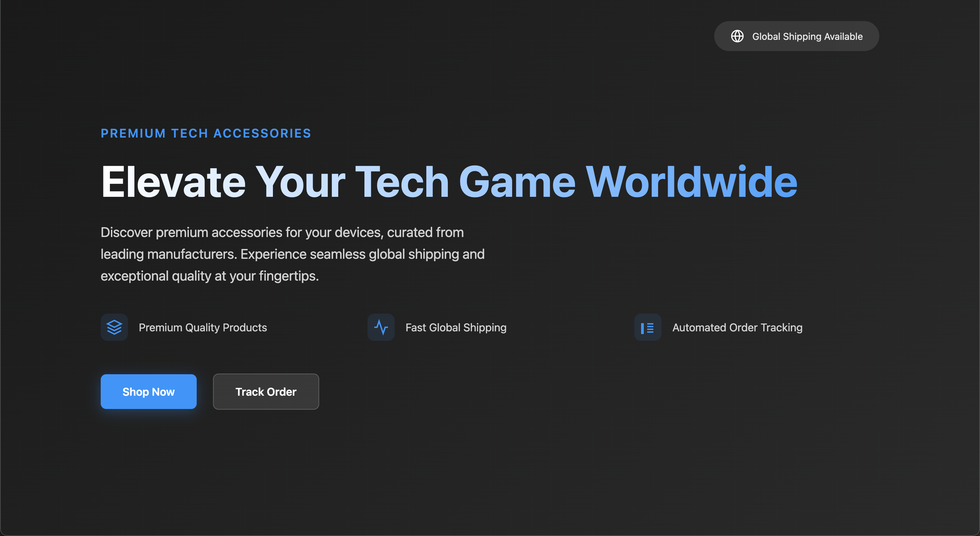This screenshot has width=980, height=536.
Task: Click the Premium Tech Accessories eyebrow text
Action: (206, 133)
